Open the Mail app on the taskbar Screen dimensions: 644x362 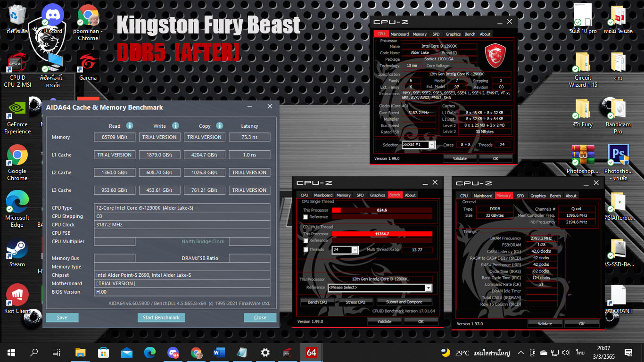tap(127, 352)
